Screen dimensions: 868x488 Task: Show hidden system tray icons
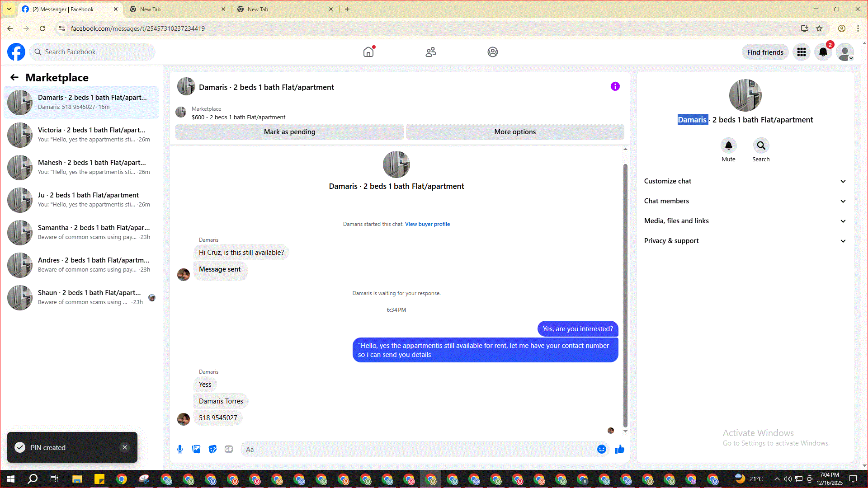(x=777, y=479)
